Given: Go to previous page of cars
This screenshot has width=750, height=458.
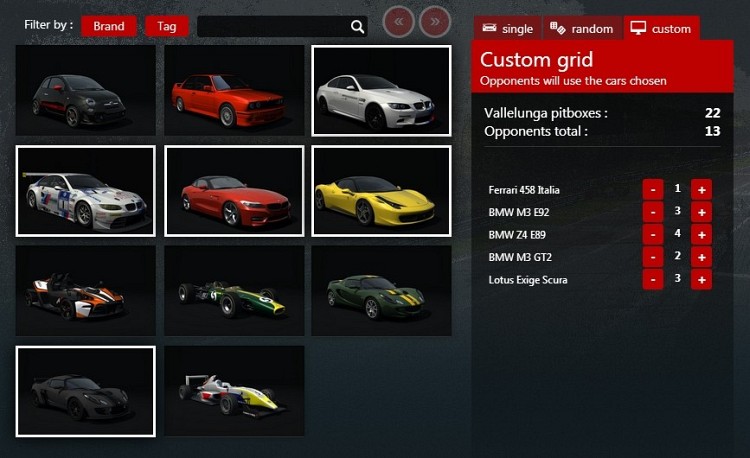Looking at the screenshot, I should tap(399, 21).
